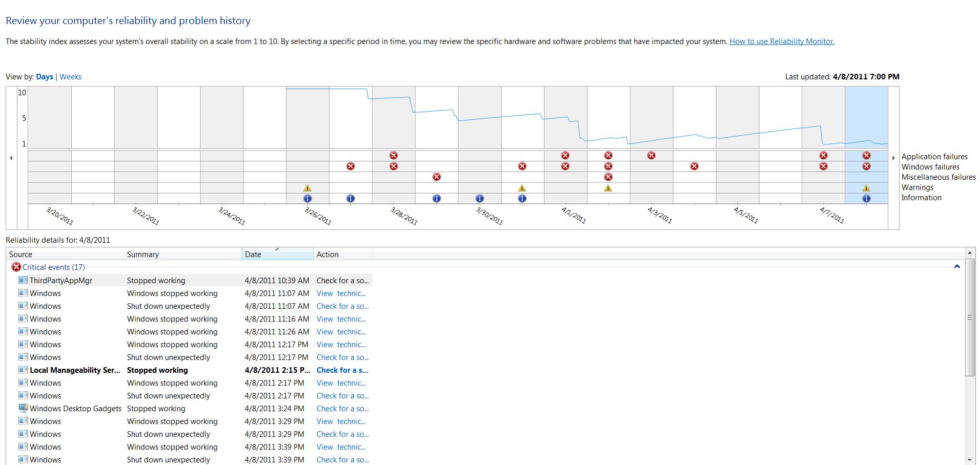Select the Windows failure icon on 3/28/2011
Image resolution: width=980 pixels, height=465 pixels.
tap(393, 166)
